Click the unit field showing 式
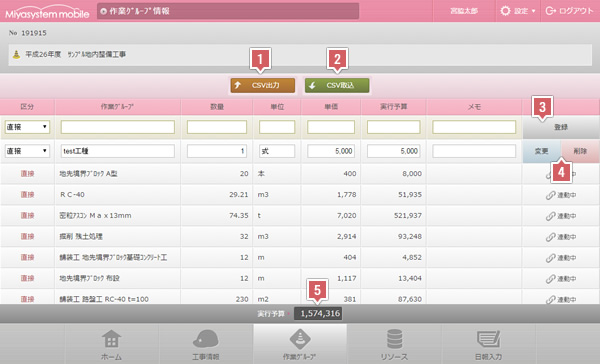The image size is (600, 364). point(277,151)
